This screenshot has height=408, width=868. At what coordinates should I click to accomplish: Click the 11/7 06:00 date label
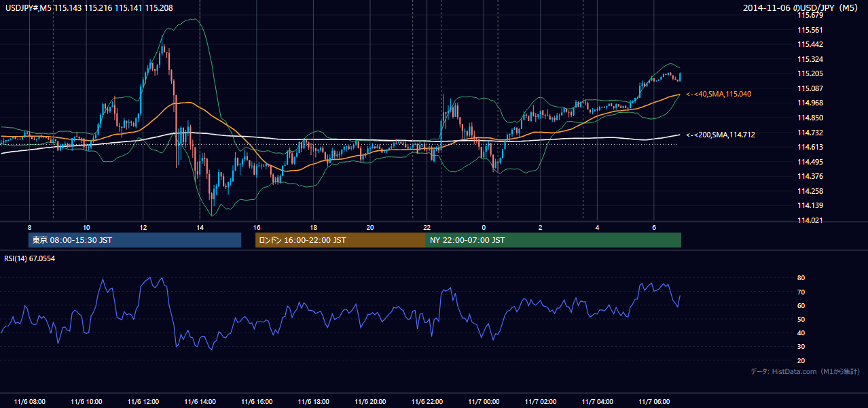click(653, 401)
